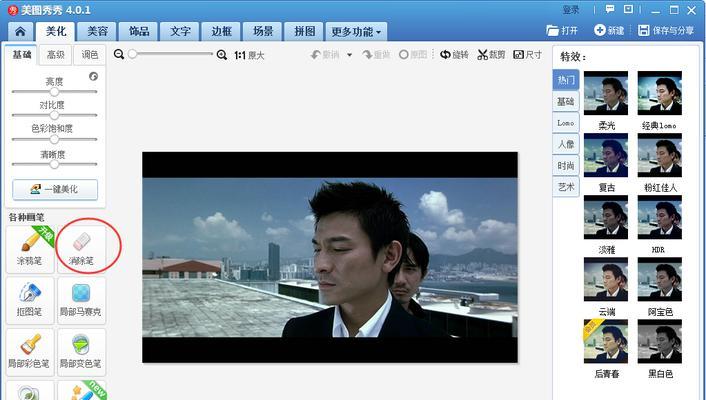Image resolution: width=706 pixels, height=400 pixels.
Task: Apply the 淡雅 effect thumbnail
Action: click(x=606, y=217)
